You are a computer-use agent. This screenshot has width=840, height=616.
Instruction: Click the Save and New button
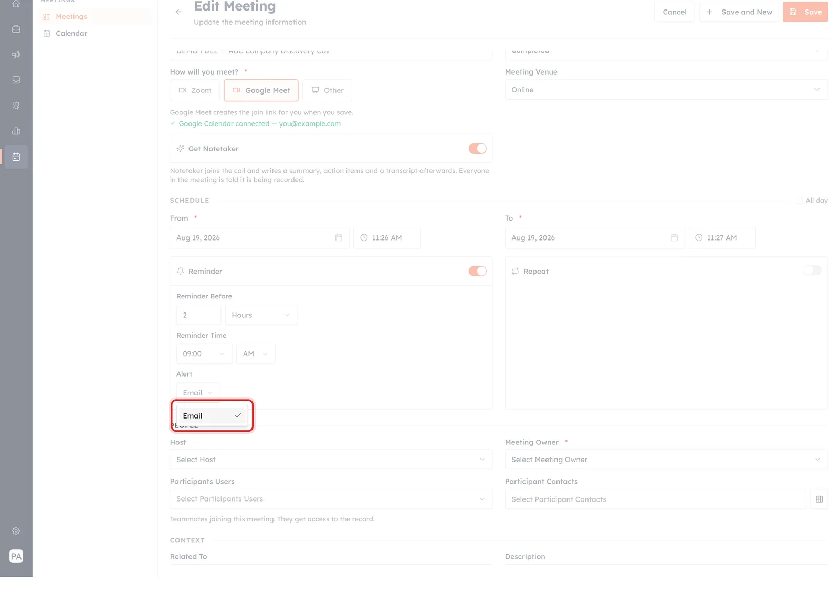click(739, 12)
